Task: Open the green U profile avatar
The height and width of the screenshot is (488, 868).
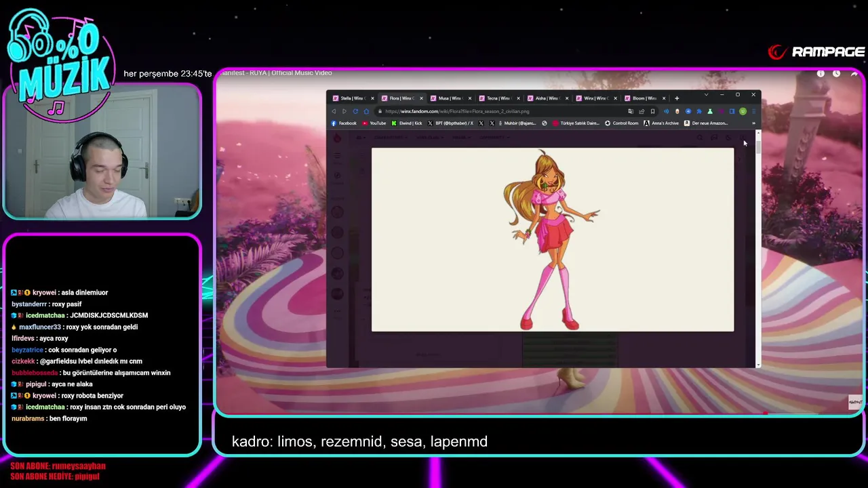Action: (743, 111)
